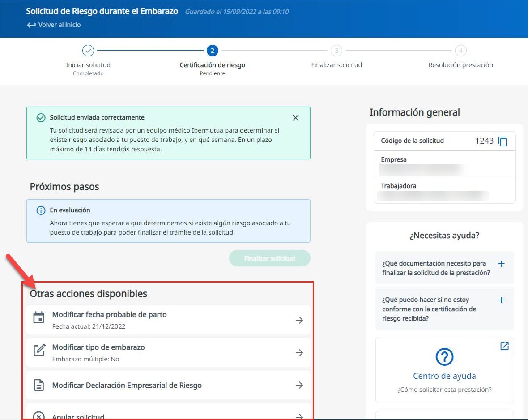Click the info icon in En evaluación box

41,210
